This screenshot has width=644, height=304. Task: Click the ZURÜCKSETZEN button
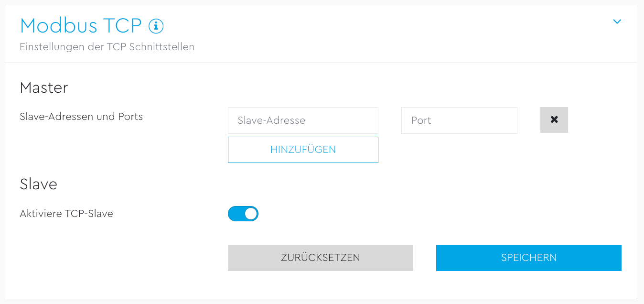pyautogui.click(x=320, y=258)
